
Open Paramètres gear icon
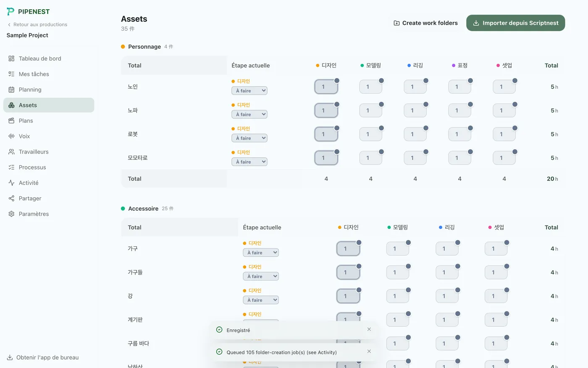(11, 214)
